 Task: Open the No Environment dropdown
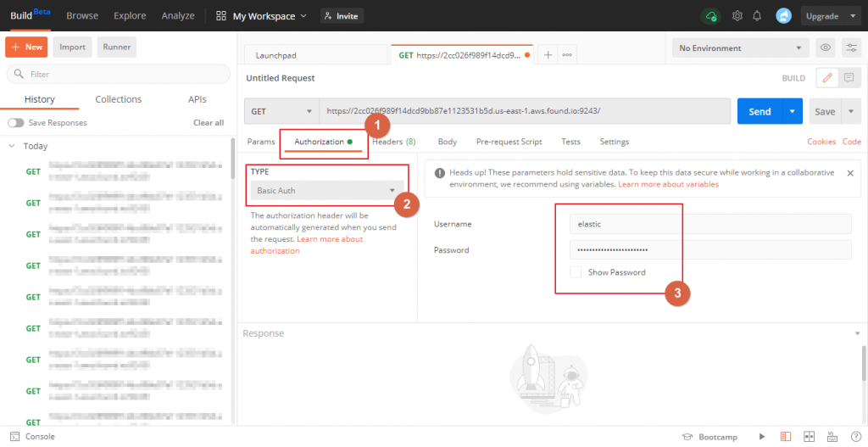point(740,48)
